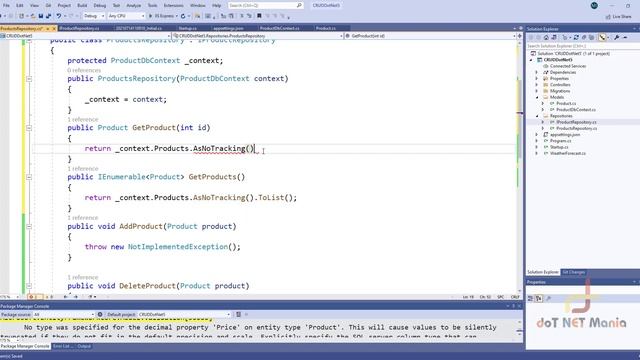Open the File menu
Image resolution: width=640 pixels, height=360 pixels.
pyautogui.click(x=6, y=6)
